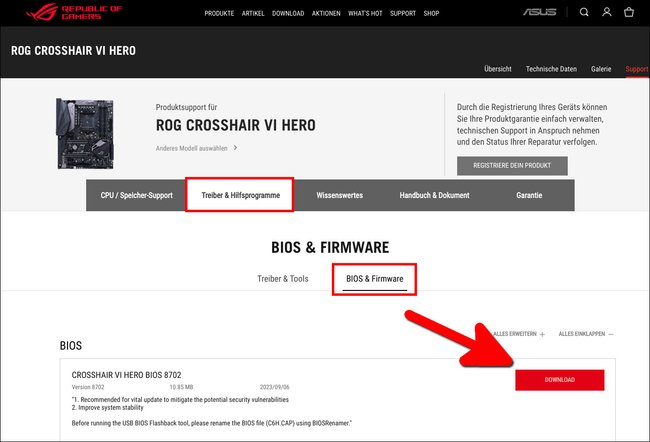650x442 pixels.
Task: Click chevron next to Anderes Modell auswählen
Action: click(x=235, y=148)
